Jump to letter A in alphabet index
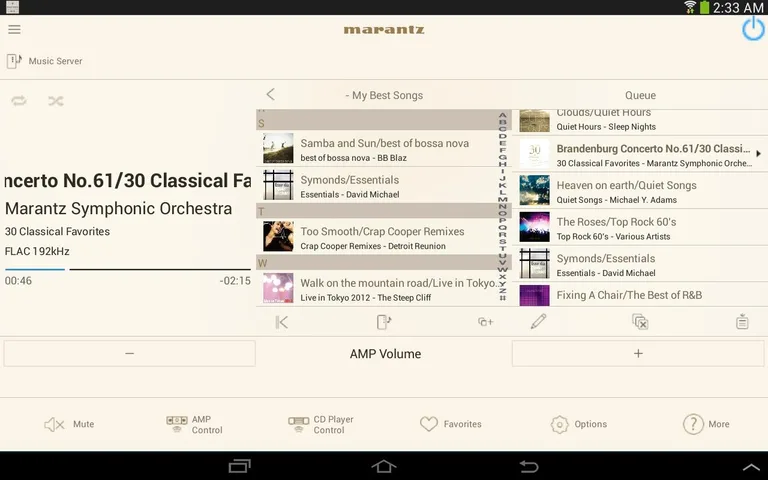 click(x=503, y=116)
